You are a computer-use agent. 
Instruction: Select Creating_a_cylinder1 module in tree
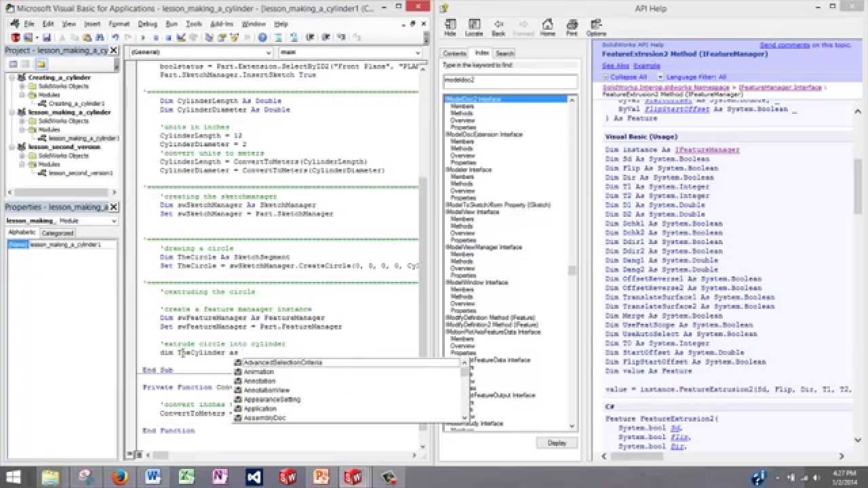[75, 104]
